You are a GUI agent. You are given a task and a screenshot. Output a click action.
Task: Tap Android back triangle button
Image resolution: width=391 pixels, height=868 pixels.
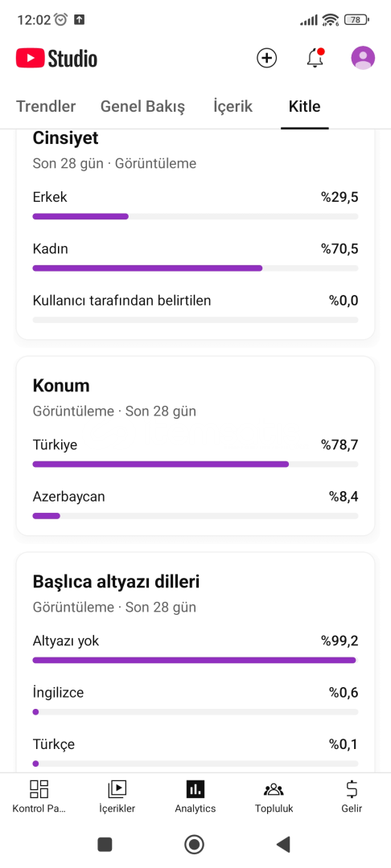coord(283,844)
